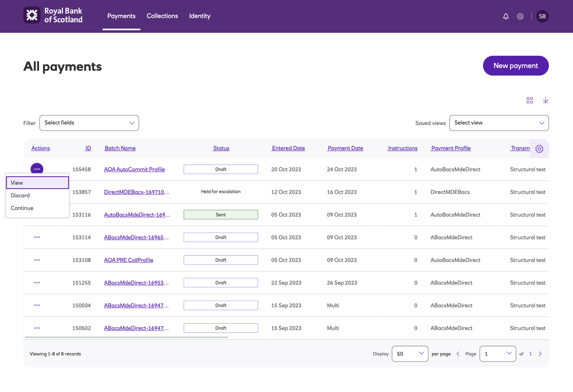Click the All payments heading

click(x=62, y=66)
